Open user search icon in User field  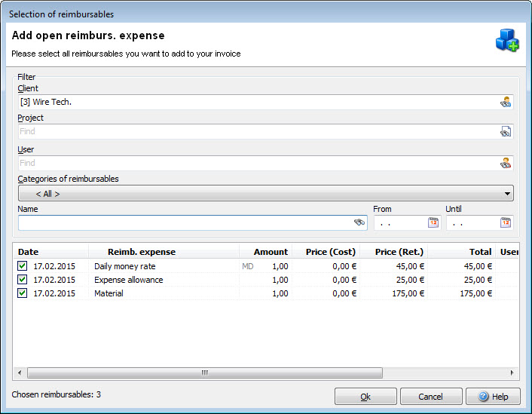click(506, 163)
